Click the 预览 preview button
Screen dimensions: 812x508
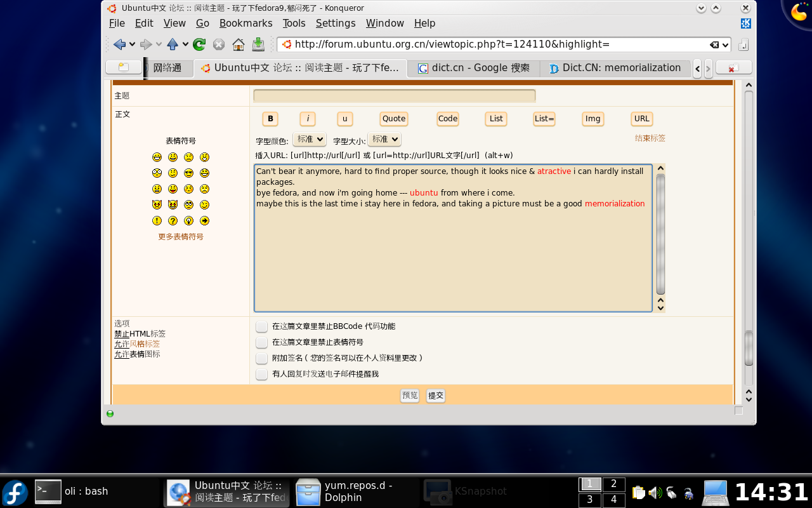point(410,396)
